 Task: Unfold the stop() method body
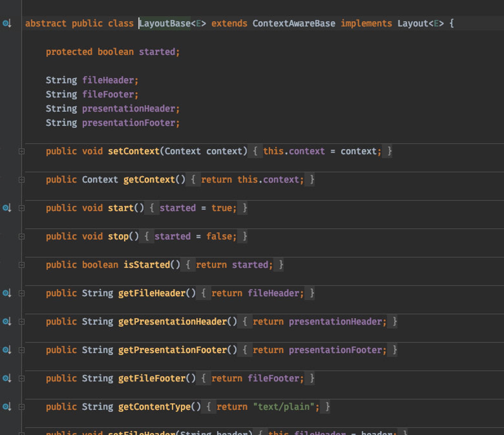pos(22,237)
